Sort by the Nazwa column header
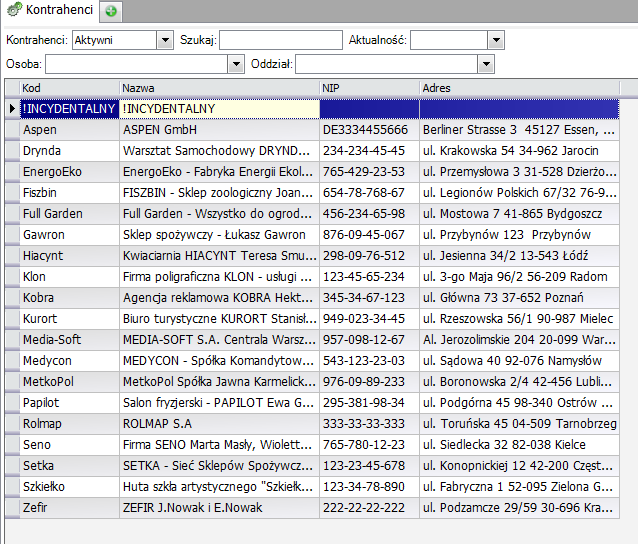This screenshot has width=638, height=544. point(219,88)
